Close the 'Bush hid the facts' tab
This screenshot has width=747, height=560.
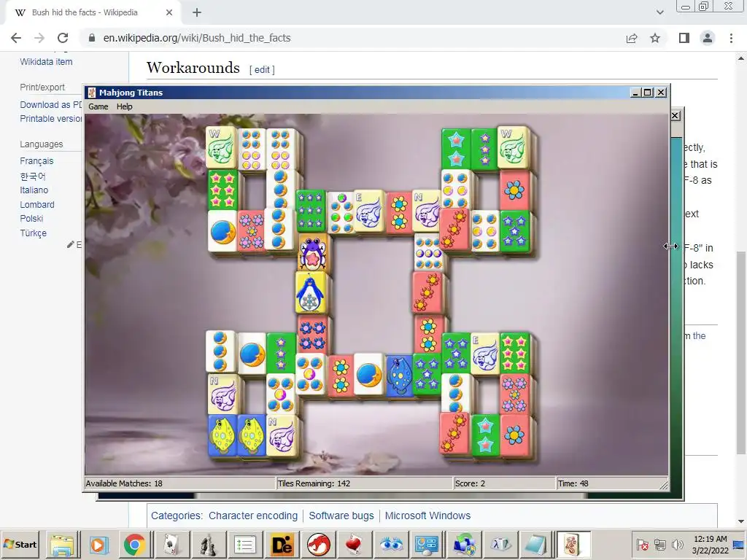169,12
